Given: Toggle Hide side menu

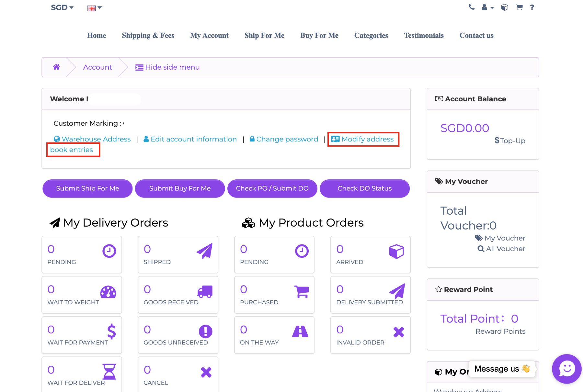Looking at the screenshot, I should [167, 67].
